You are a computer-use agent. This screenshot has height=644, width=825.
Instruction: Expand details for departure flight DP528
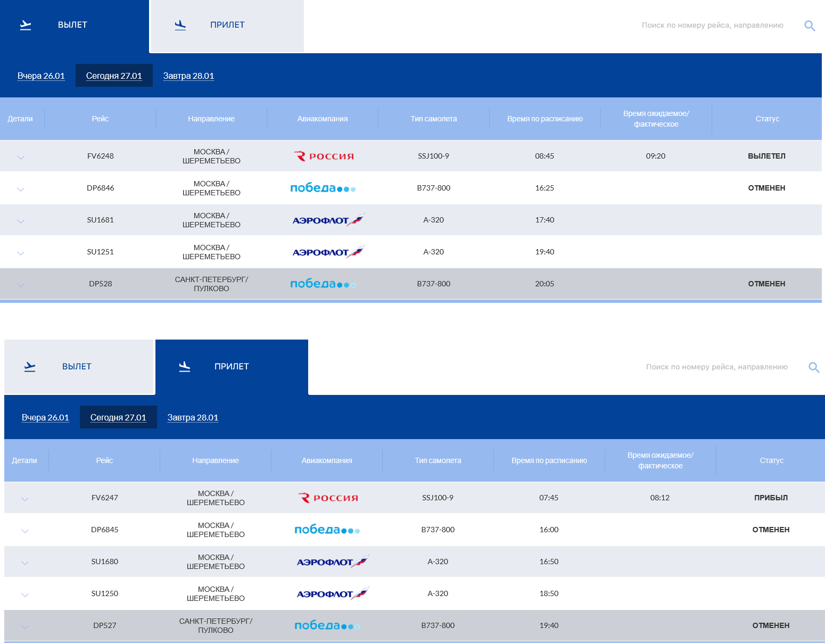[21, 285]
